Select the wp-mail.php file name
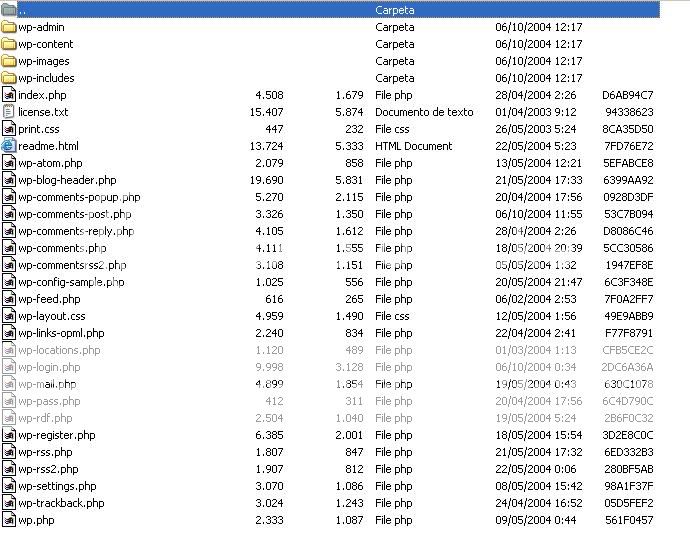690x538 pixels. pos(47,384)
